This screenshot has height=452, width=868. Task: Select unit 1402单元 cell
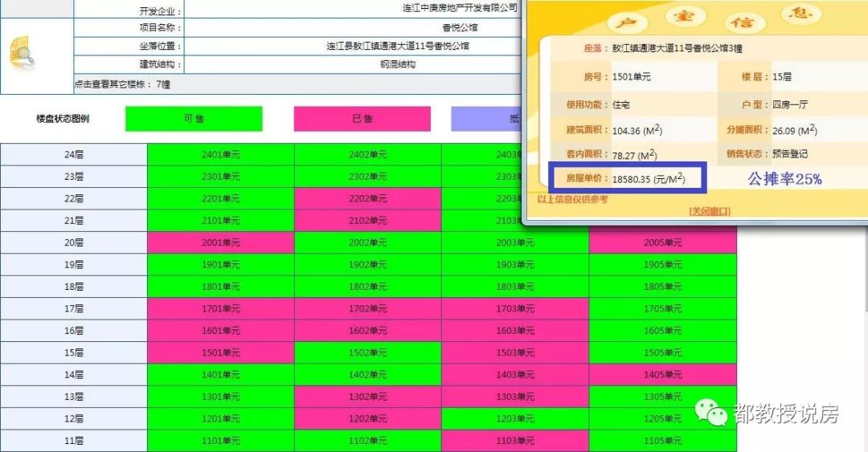[367, 375]
